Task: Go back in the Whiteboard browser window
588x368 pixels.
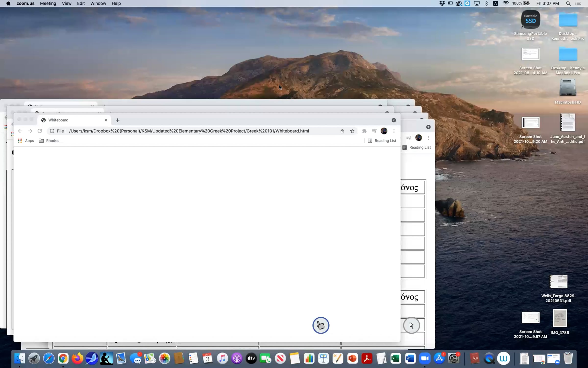Action: pos(20,131)
